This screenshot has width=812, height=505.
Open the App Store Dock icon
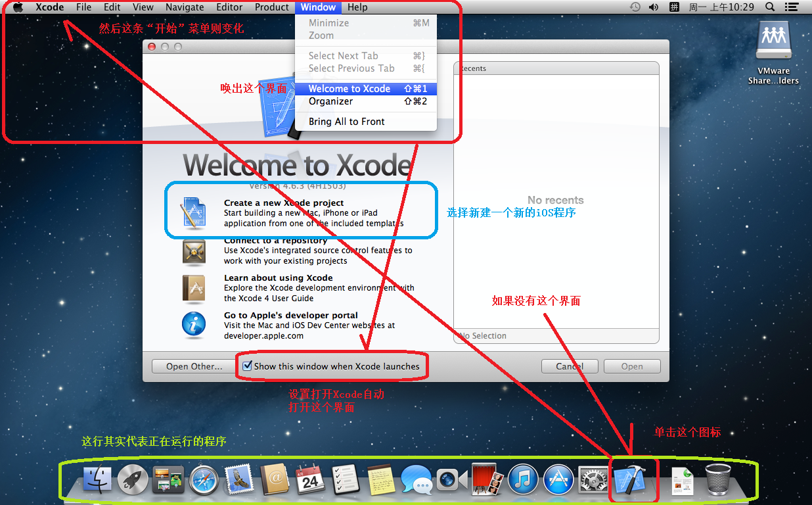(559, 480)
